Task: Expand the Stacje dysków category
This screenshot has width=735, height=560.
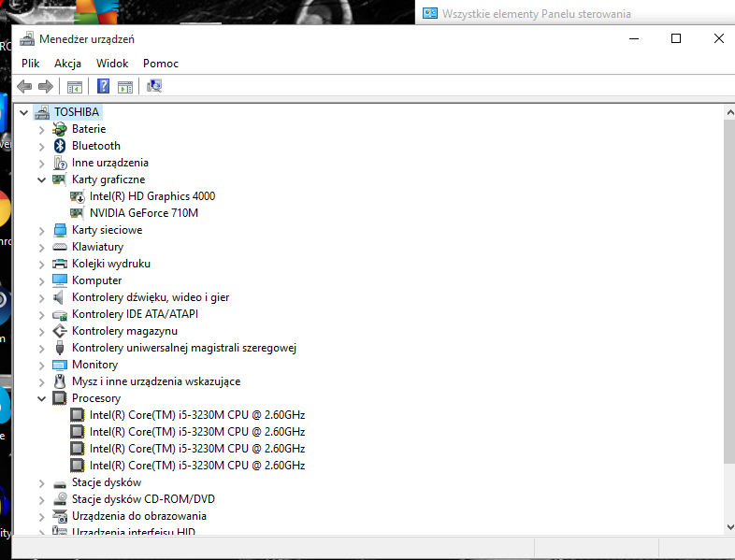Action: coord(42,483)
